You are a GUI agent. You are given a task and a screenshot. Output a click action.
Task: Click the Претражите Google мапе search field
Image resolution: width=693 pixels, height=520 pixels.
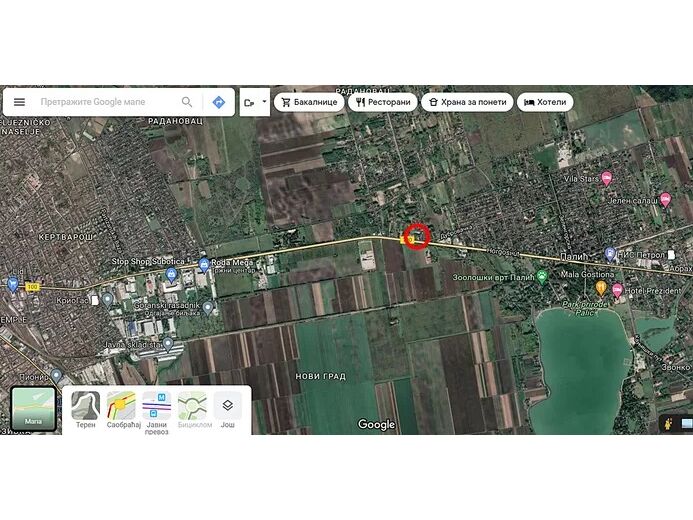tap(105, 102)
